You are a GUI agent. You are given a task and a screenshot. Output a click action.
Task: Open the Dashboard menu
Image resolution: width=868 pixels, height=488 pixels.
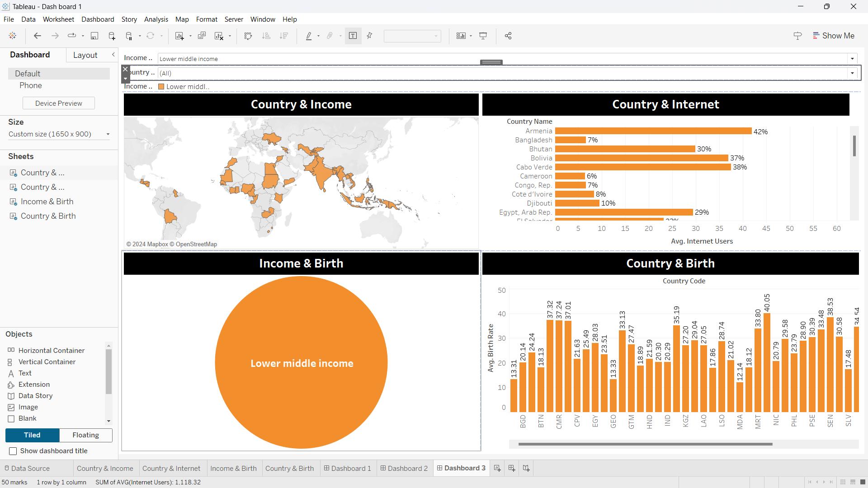pos(98,19)
